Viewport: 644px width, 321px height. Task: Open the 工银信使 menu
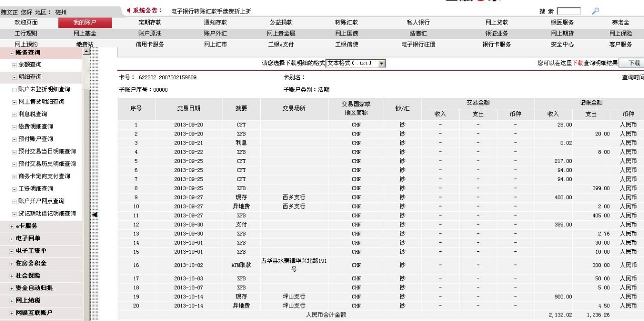(x=347, y=44)
